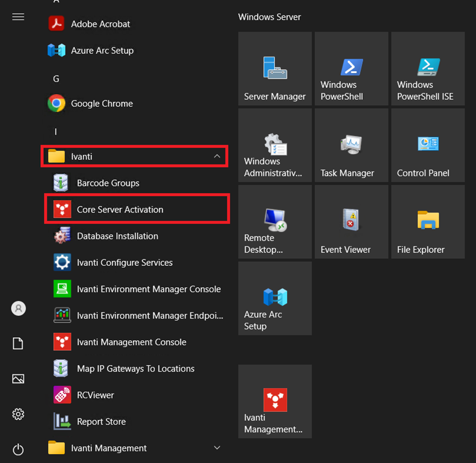This screenshot has height=463, width=476.
Task: Collapse the Ivanti folder chevron
Action: pos(217,157)
